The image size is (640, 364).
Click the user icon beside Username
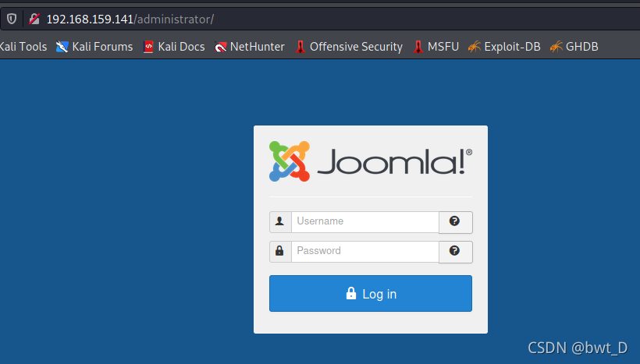point(280,222)
